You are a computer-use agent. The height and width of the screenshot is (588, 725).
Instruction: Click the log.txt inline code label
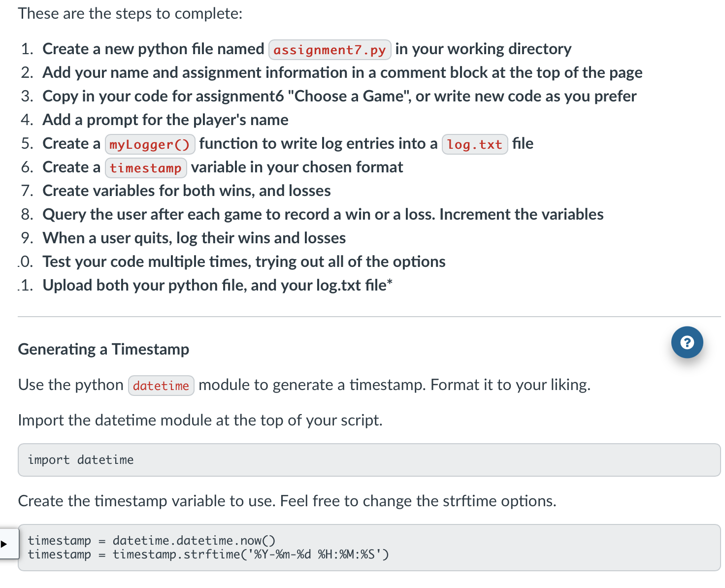474,144
